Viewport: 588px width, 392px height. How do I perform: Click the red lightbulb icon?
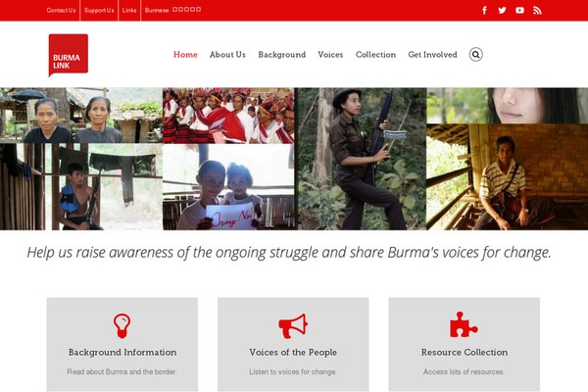point(122,325)
